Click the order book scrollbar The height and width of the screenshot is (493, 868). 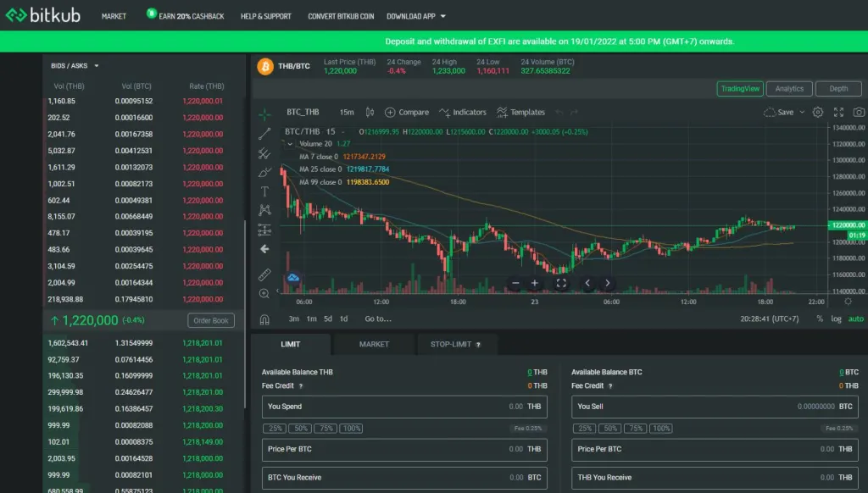245,315
